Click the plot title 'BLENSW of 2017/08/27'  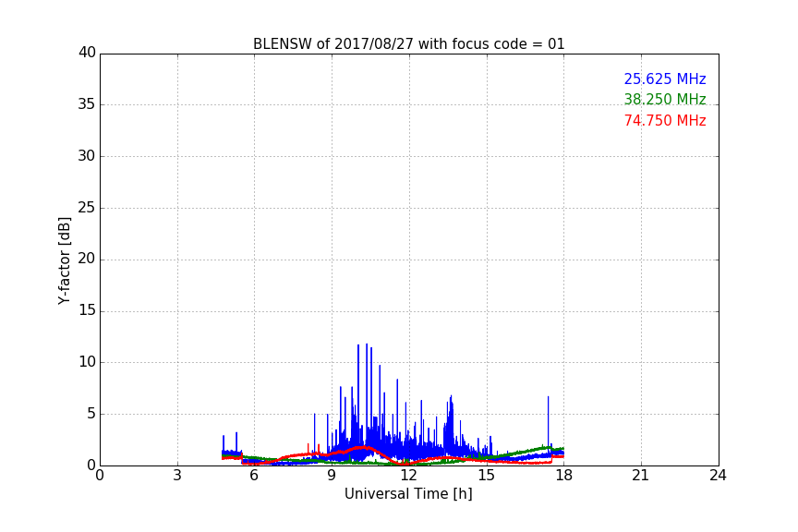(408, 44)
